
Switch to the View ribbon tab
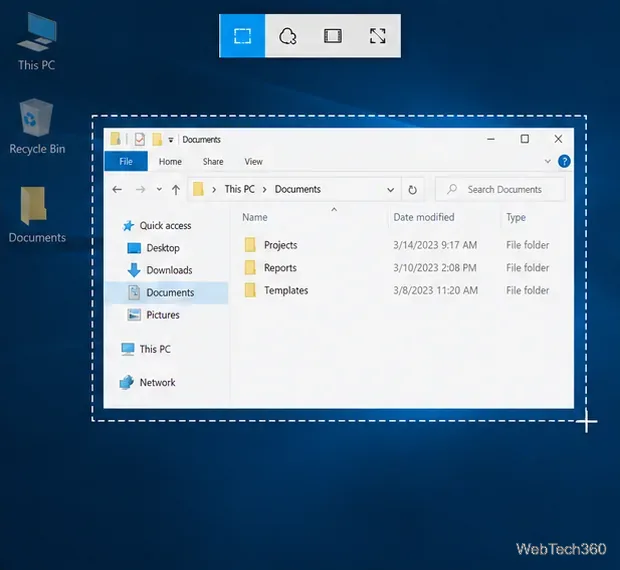click(253, 161)
